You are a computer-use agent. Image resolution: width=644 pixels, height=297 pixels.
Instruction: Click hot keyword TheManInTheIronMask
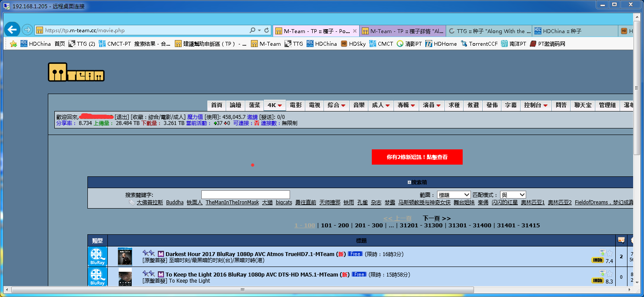pyautogui.click(x=232, y=202)
